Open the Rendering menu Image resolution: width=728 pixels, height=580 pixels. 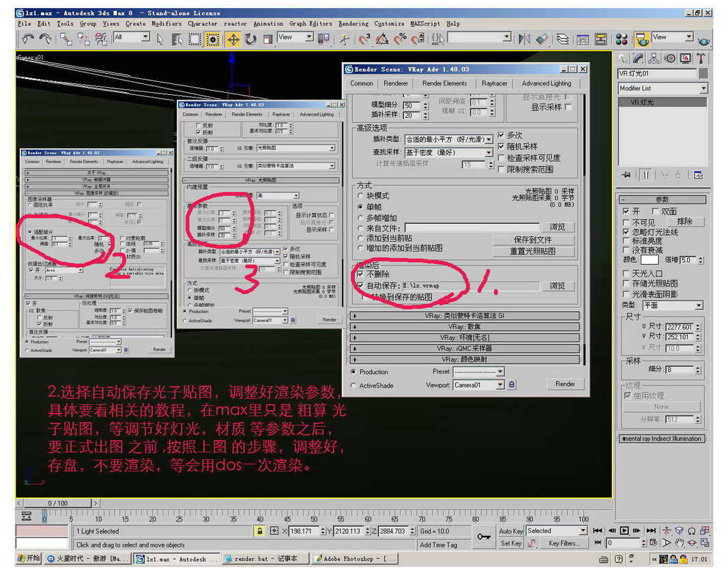pyautogui.click(x=354, y=23)
